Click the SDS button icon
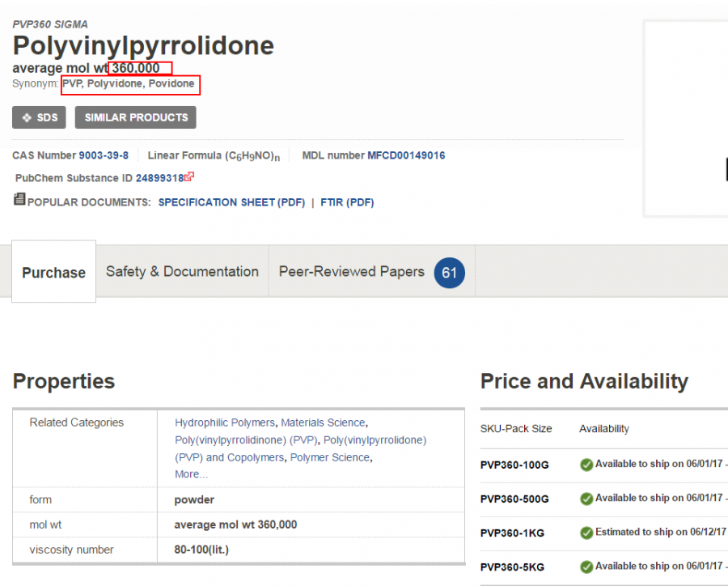Screen dimensions: 728x586 click(x=27, y=118)
